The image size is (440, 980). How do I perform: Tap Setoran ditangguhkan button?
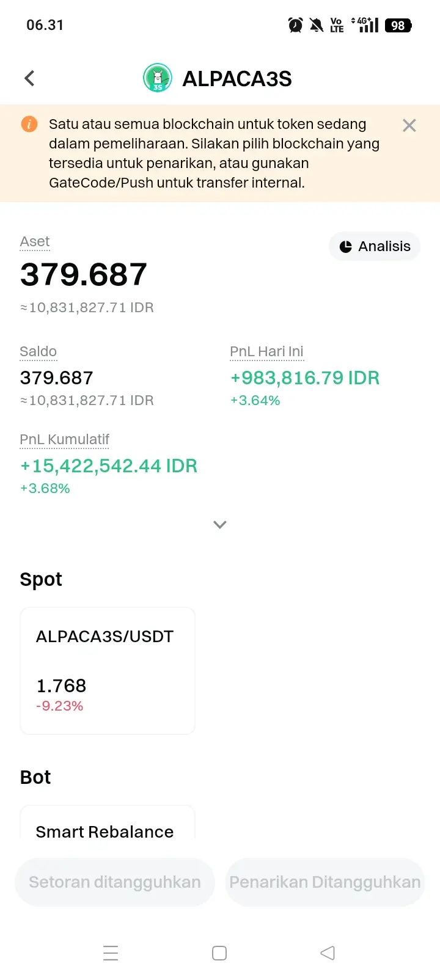(x=115, y=882)
